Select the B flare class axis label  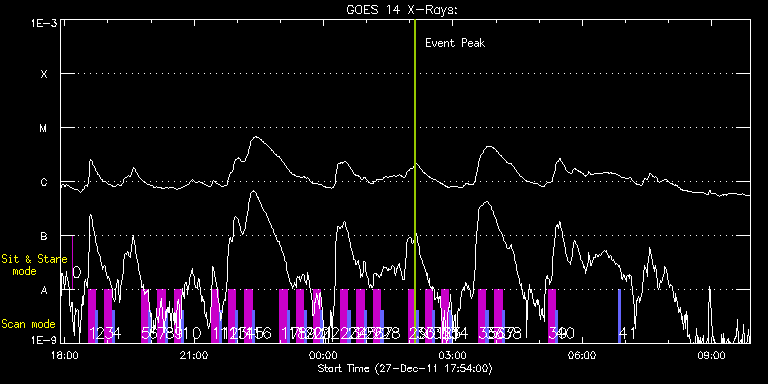pos(44,237)
